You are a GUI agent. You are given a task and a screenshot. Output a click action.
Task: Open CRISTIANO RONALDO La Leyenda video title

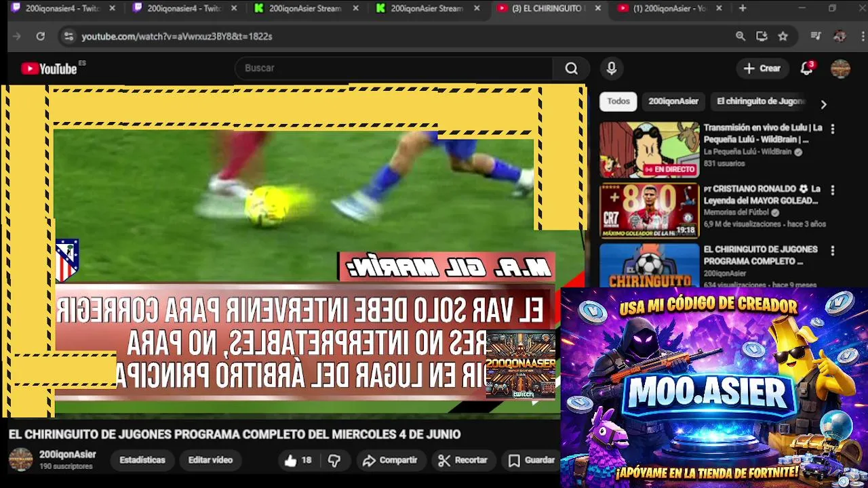click(762, 195)
